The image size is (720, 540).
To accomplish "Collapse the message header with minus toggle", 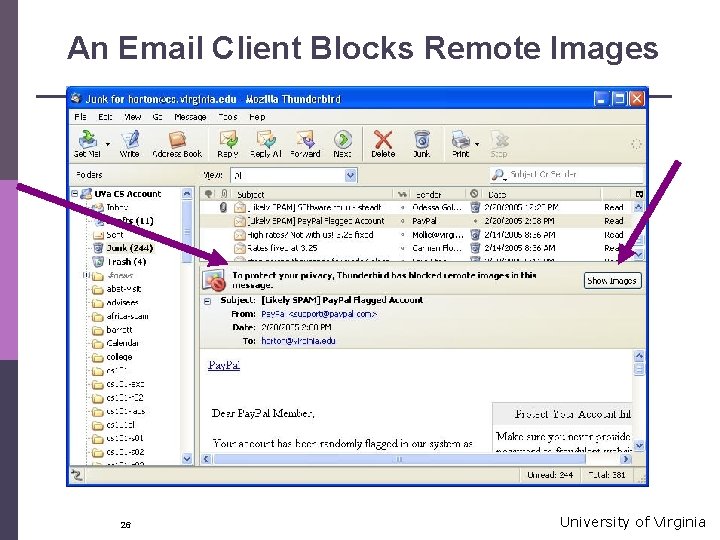I will pyautogui.click(x=208, y=301).
